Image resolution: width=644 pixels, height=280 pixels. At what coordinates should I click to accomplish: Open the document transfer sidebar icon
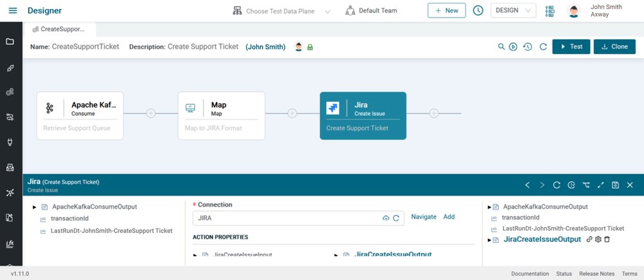pyautogui.click(x=10, y=218)
